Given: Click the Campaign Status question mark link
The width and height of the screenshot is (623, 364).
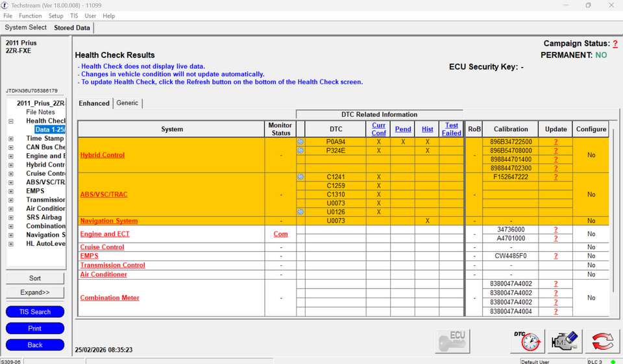Looking at the screenshot, I should 615,43.
